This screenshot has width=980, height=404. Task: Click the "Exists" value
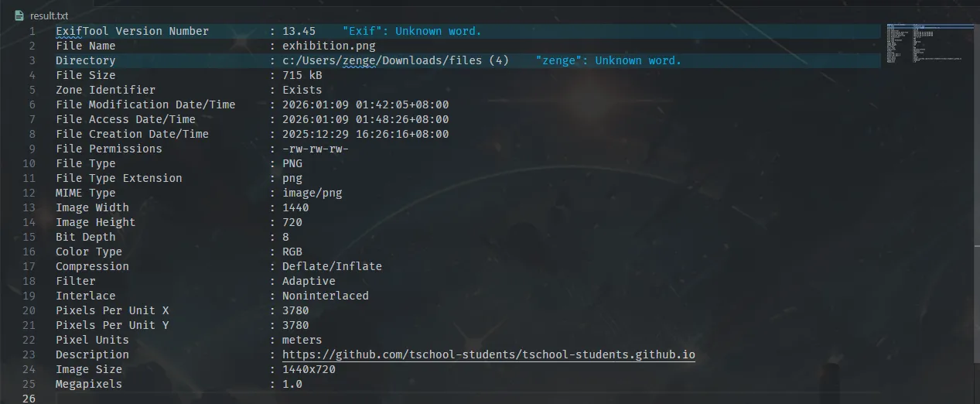[302, 90]
